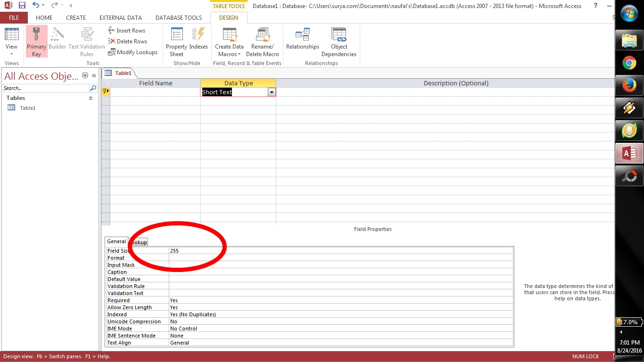Click Modify Lookups option
The height and width of the screenshot is (362, 644).
coord(132,52)
